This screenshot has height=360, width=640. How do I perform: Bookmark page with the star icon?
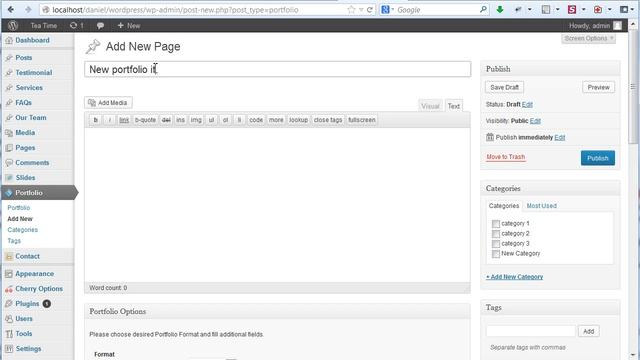[351, 10]
